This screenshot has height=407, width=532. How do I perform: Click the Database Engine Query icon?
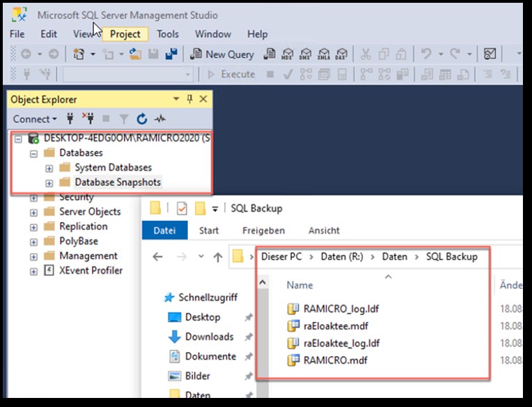(x=269, y=54)
